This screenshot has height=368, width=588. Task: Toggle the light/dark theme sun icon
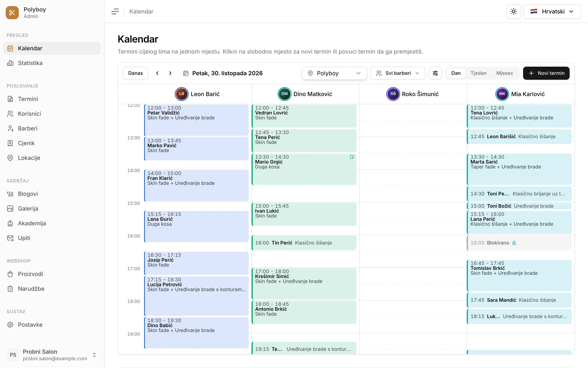(x=513, y=12)
